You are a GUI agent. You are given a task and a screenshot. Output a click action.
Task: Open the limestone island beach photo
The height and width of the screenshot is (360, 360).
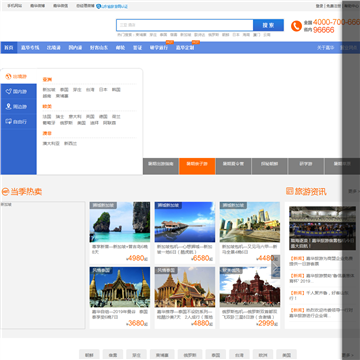120,222
